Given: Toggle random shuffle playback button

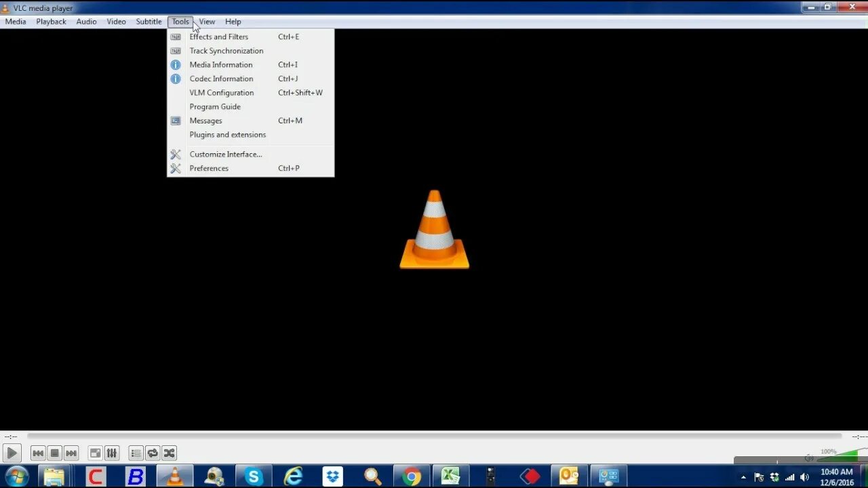Looking at the screenshot, I should coord(169,453).
